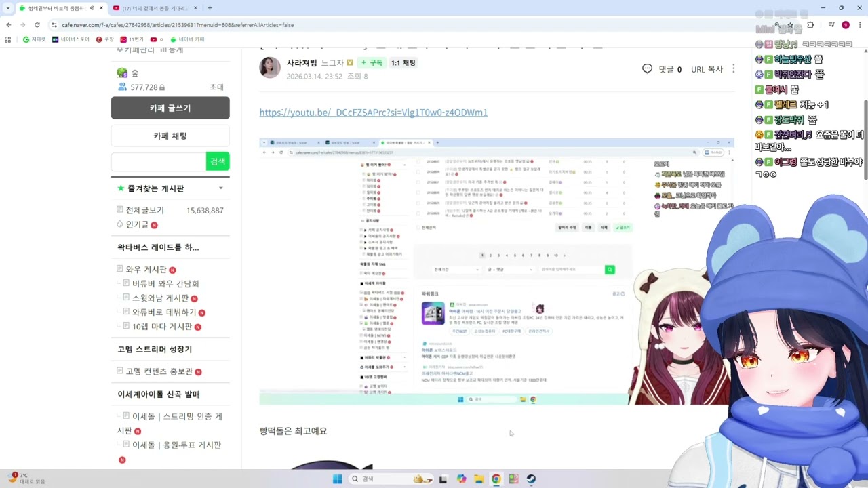Open the 지마켓 bookmark
Screen dimensions: 868x488
pyautogui.click(x=35, y=39)
